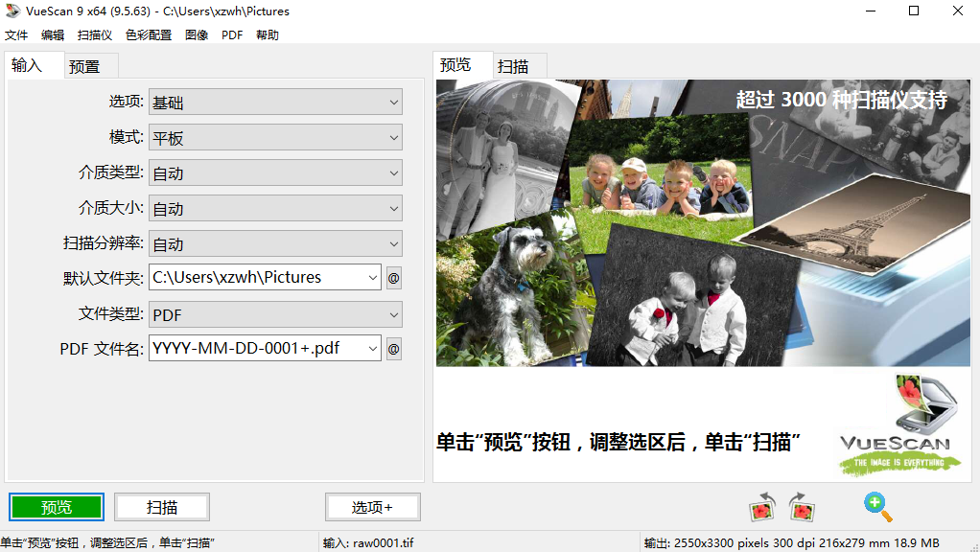Image resolution: width=980 pixels, height=552 pixels.
Task: Click the VueScan scanner icon in title bar
Action: pos(11,11)
